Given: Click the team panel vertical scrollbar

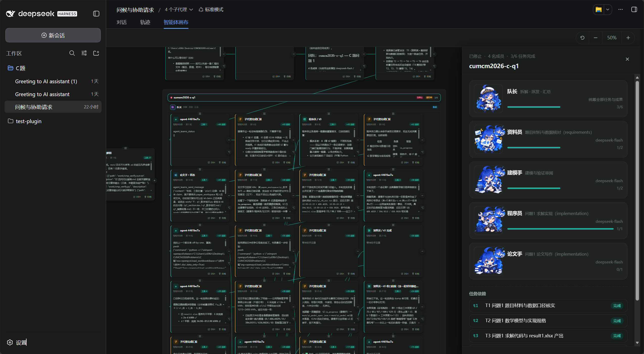Looking at the screenshot, I should [x=637, y=190].
